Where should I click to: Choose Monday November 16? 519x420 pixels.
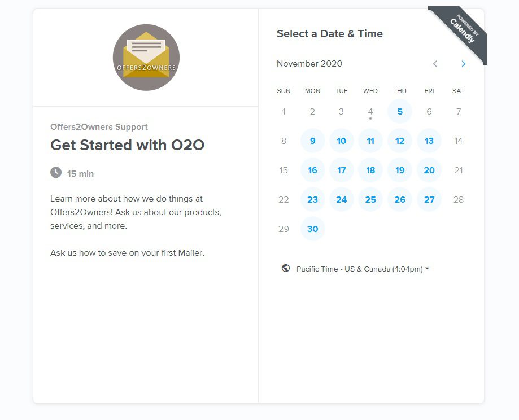tap(312, 170)
